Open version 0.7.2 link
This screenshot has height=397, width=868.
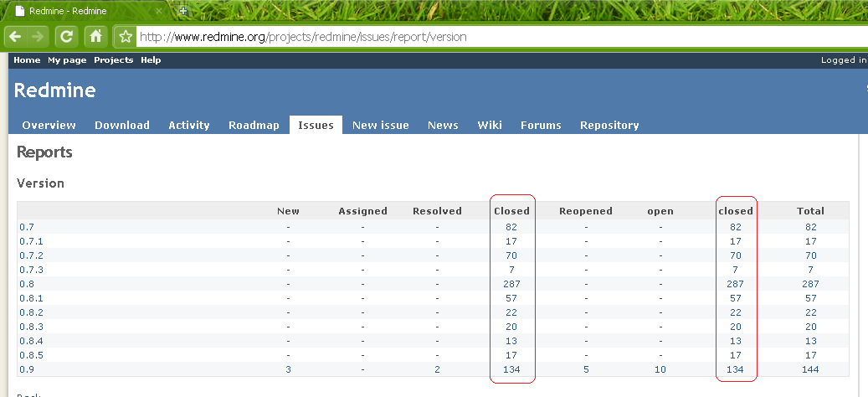coord(31,255)
